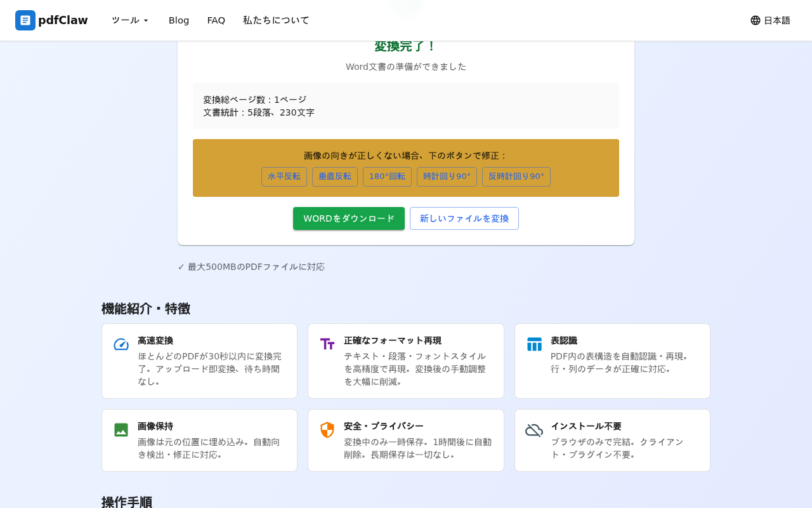Open the Blog page
Viewport: 812px width, 508px height.
179,20
